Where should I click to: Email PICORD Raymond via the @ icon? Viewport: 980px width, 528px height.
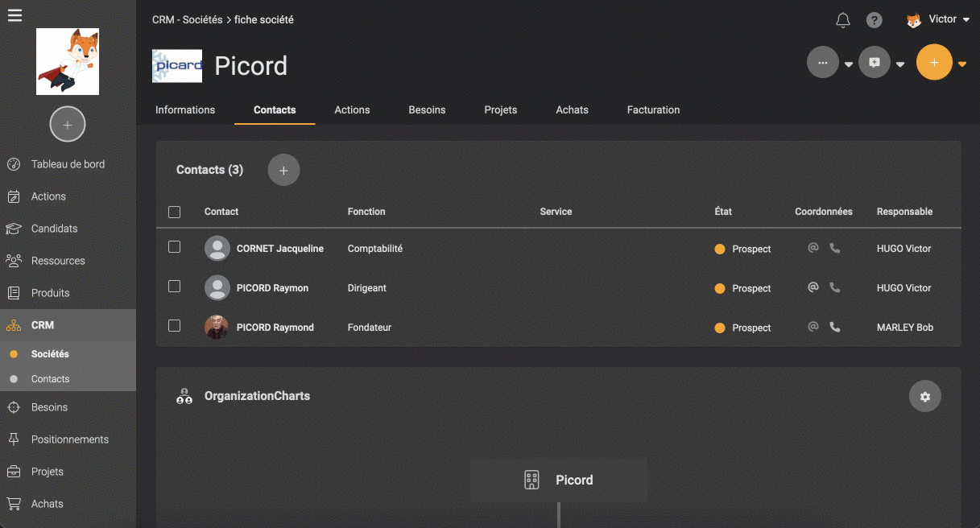click(x=813, y=327)
